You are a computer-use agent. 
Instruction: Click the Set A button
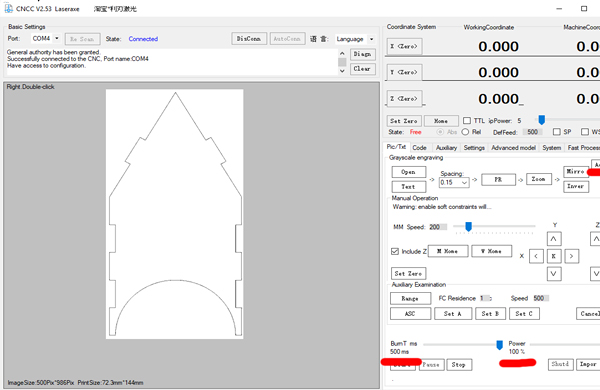click(453, 314)
